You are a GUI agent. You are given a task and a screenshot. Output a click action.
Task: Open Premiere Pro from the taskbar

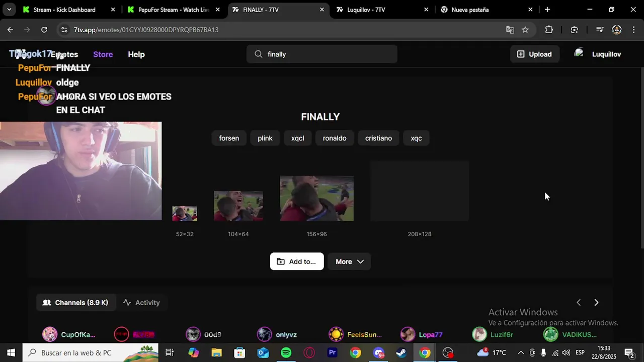pos(332,353)
